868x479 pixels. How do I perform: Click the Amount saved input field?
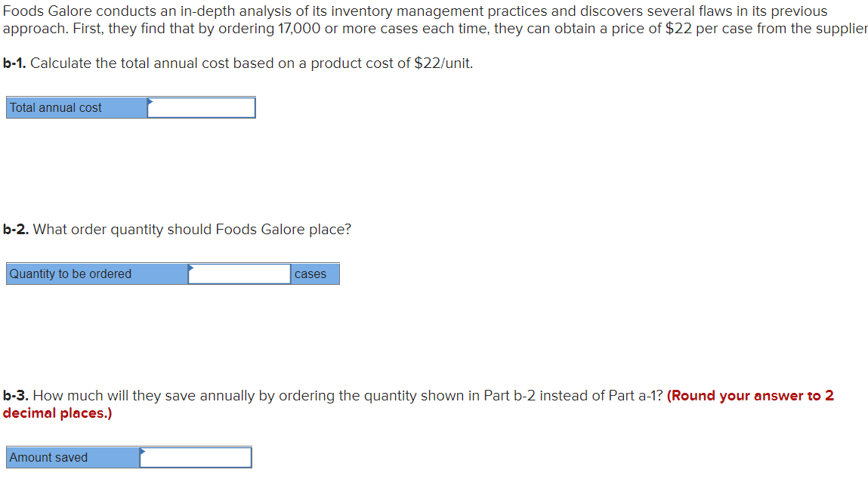point(196,457)
